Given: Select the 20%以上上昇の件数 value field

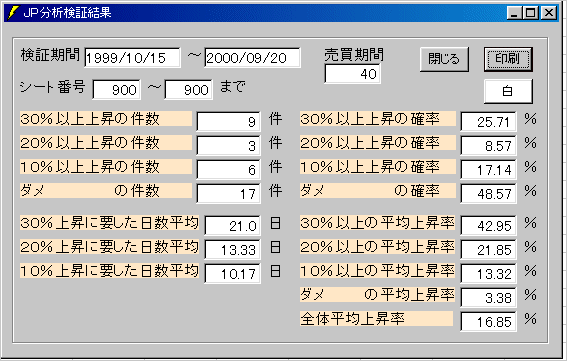Looking at the screenshot, I should point(229,145).
